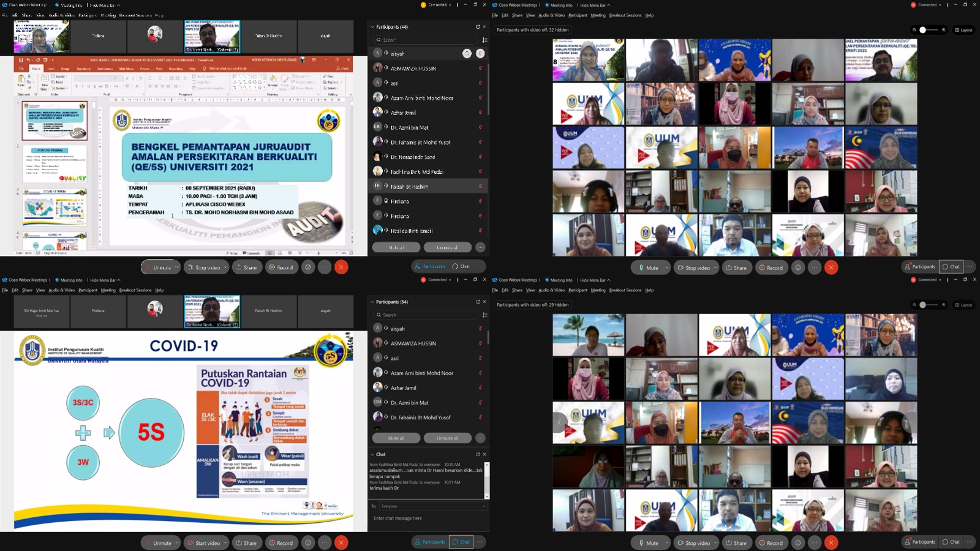980x551 pixels.
Task: Open options beside Unmute all in Participants (54)
Action: [480, 438]
